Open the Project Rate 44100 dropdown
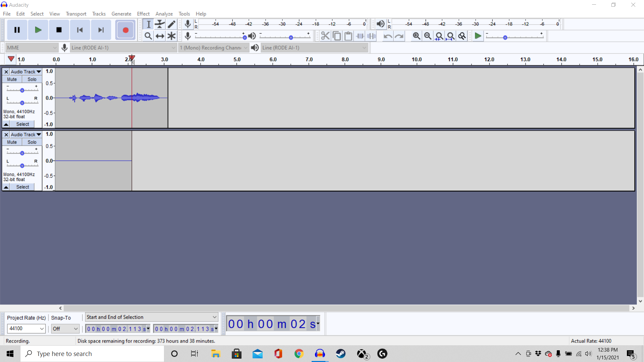 coord(26,328)
